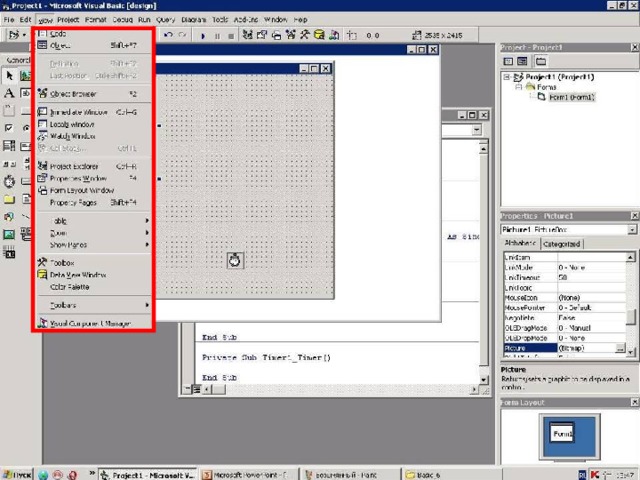Choose Property Pages in the View menu

tap(93, 202)
